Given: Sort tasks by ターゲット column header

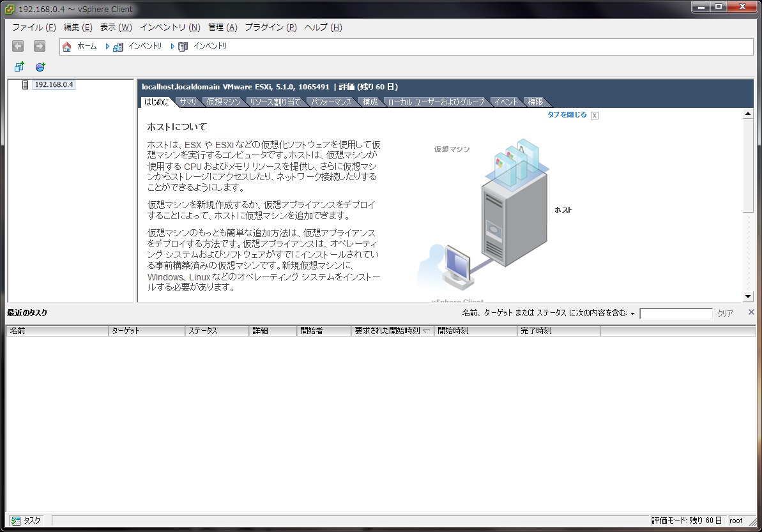Looking at the screenshot, I should [x=146, y=331].
